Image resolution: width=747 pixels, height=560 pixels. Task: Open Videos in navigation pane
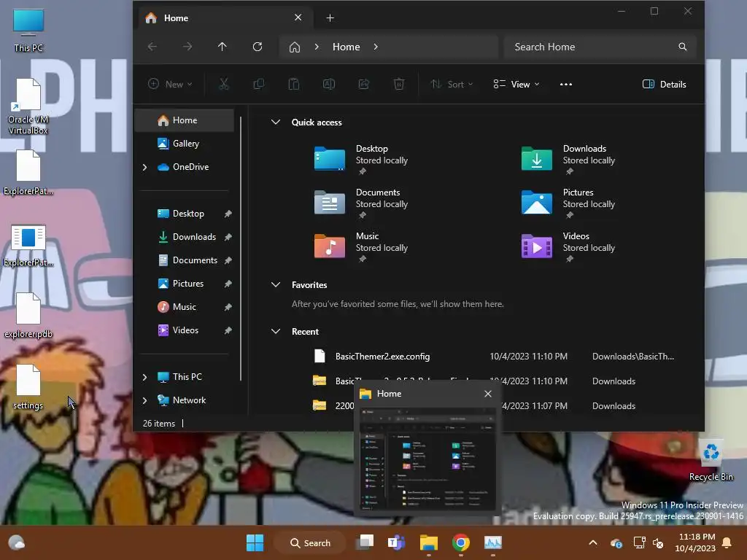tap(185, 330)
